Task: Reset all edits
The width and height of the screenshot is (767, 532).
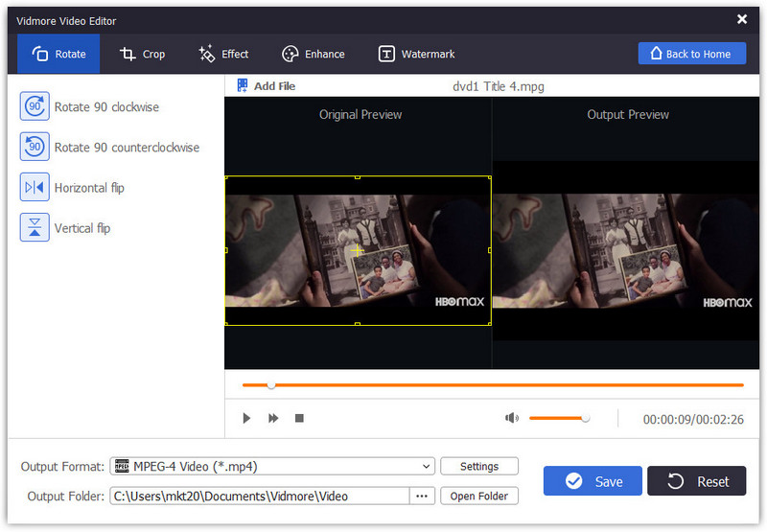Action: click(697, 481)
